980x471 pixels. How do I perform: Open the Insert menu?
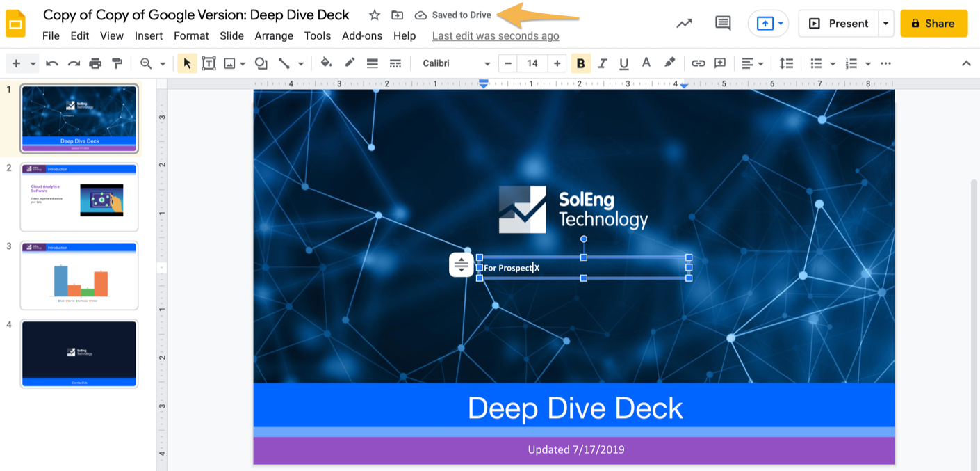tap(149, 36)
